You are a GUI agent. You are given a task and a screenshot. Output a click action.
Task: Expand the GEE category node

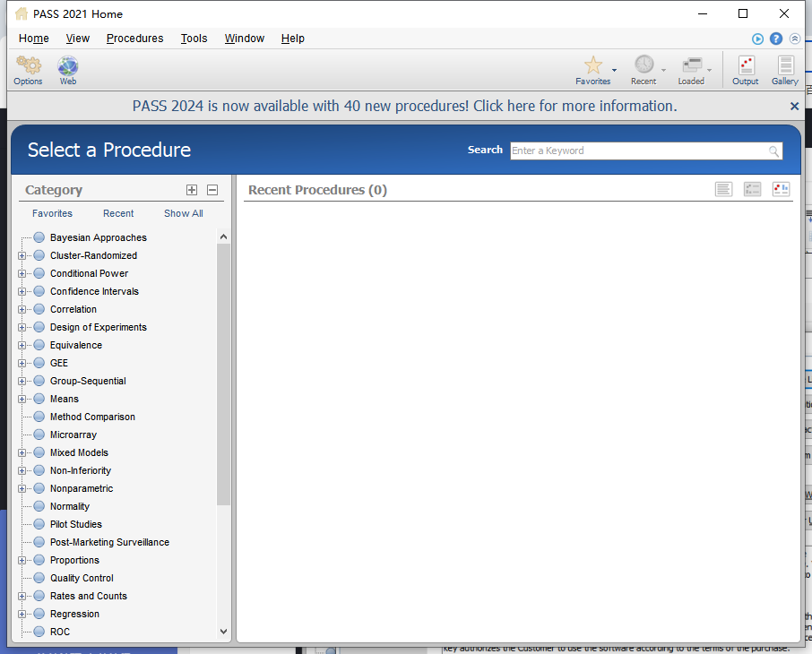(x=22, y=364)
